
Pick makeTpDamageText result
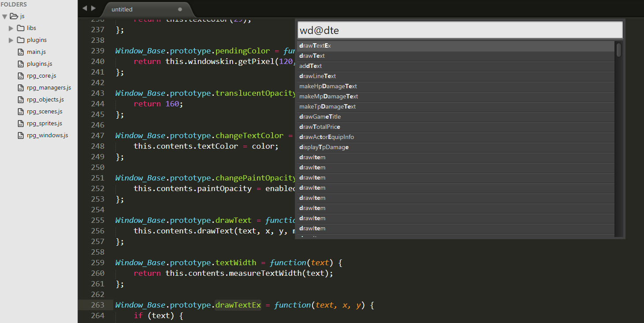click(456, 107)
